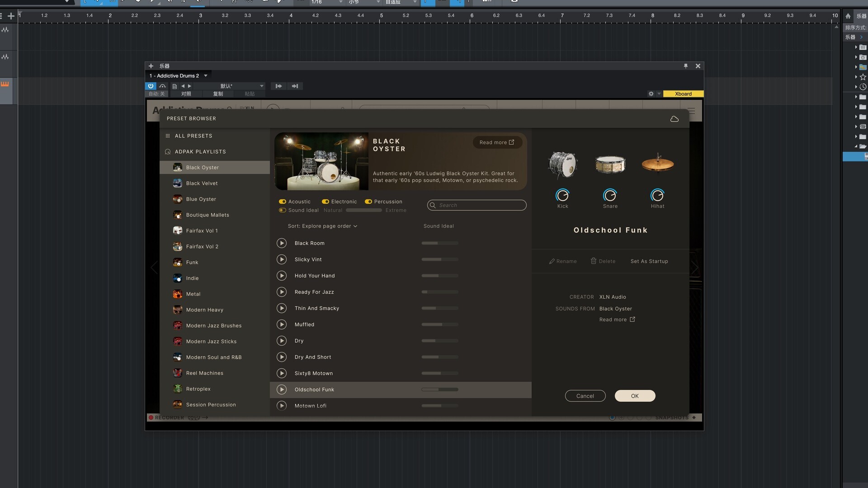868x488 pixels.
Task: Go to previous plugin preset arrow
Action: click(x=183, y=86)
